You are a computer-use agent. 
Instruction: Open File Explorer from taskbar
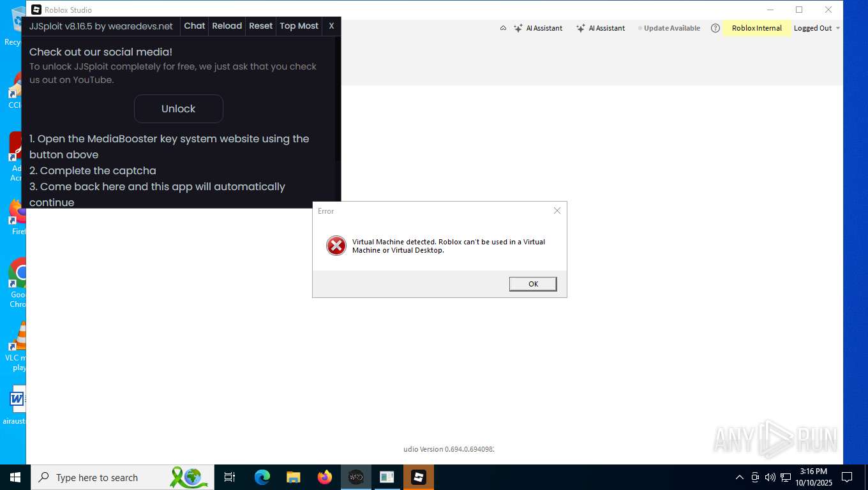[293, 477]
